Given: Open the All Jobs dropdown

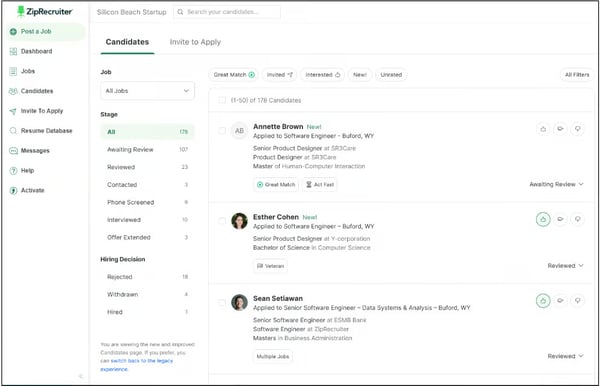Looking at the screenshot, I should [147, 91].
